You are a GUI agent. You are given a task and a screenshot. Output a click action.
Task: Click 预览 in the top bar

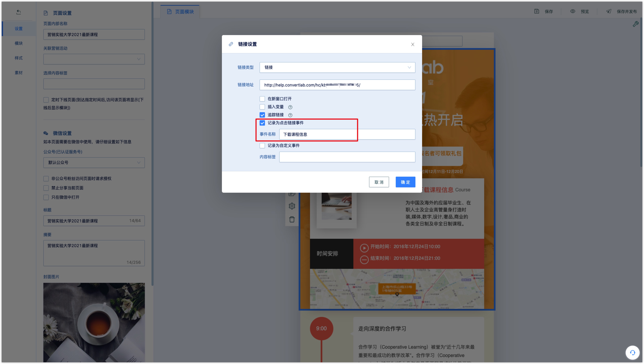click(585, 12)
